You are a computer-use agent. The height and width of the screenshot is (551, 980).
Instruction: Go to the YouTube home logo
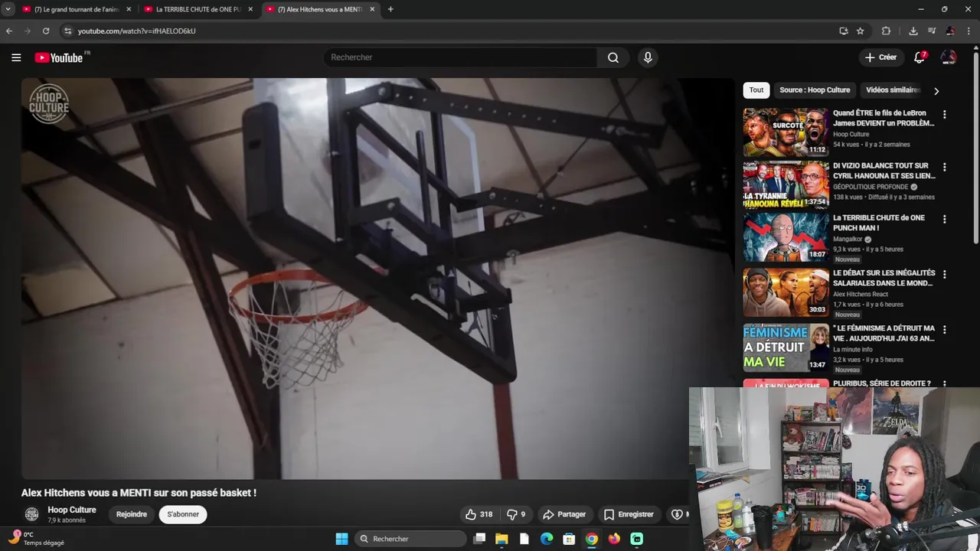pos(59,57)
